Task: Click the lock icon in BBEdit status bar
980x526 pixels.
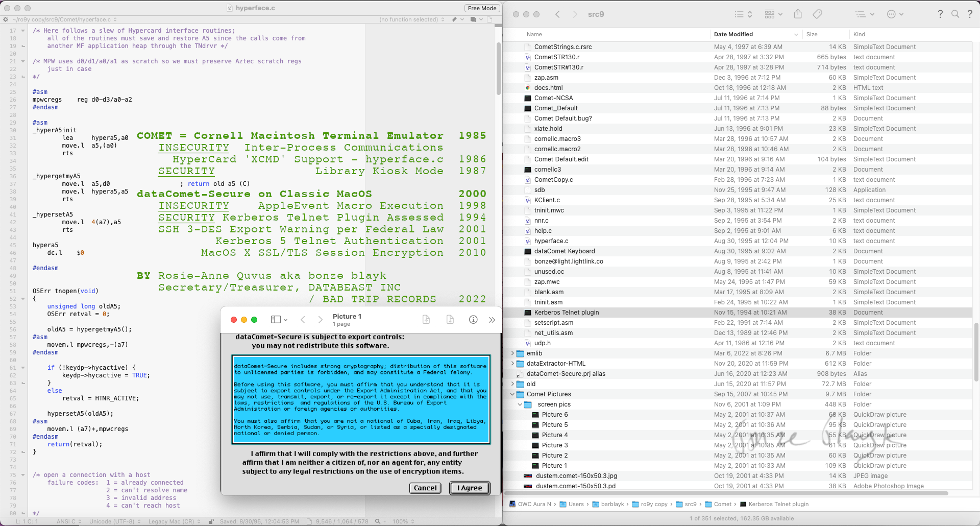Action: point(211,521)
